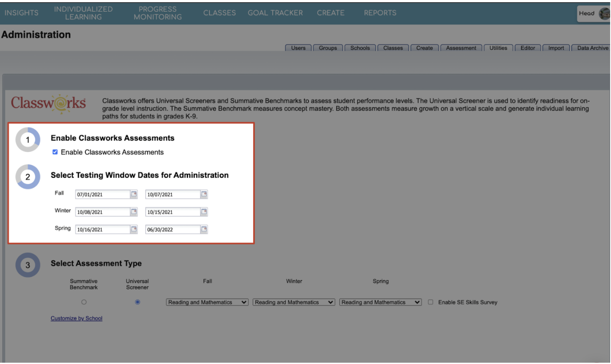Open the Utilities tab
The image size is (611, 364).
[x=498, y=48]
